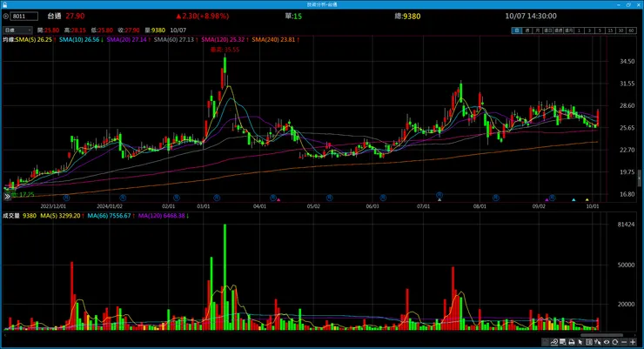Click the month marker near 08/01
Screen dimensions: 644x349
(496, 198)
